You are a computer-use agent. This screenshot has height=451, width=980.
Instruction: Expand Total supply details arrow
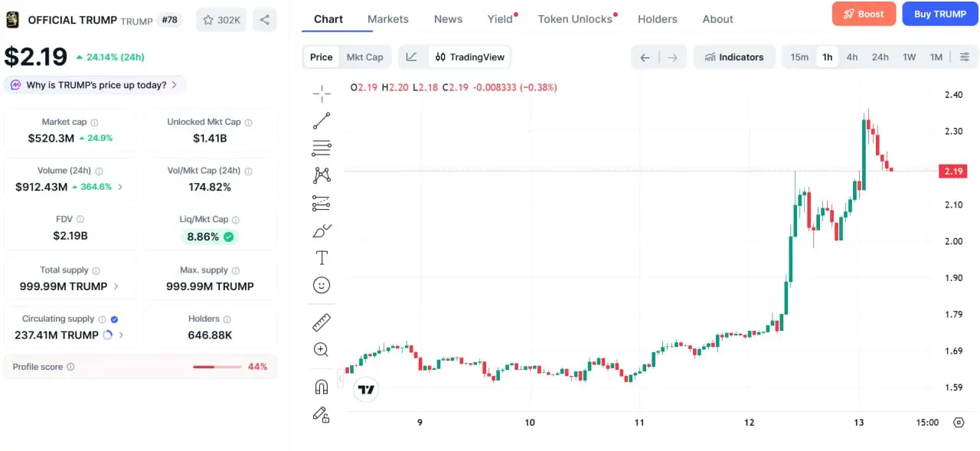(116, 286)
